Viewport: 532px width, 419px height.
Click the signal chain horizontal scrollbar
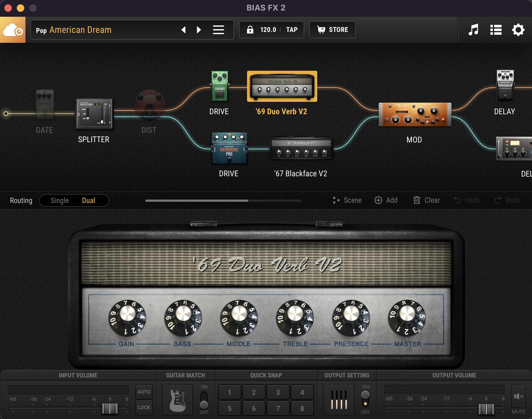(x=196, y=200)
